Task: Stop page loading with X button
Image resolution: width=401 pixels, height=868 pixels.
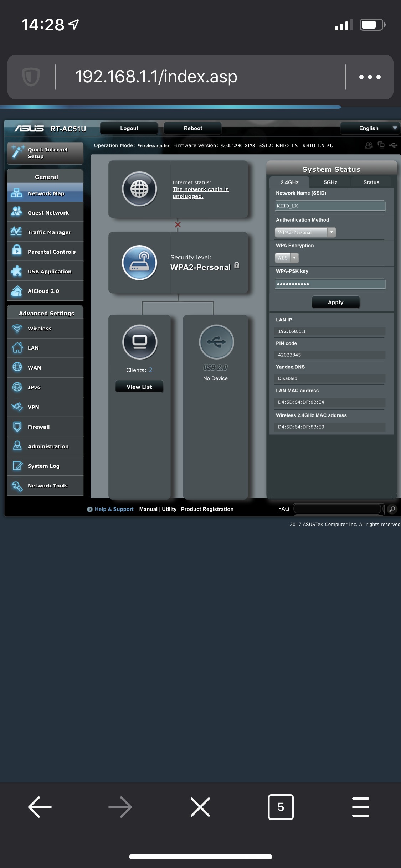Action: coord(200,807)
